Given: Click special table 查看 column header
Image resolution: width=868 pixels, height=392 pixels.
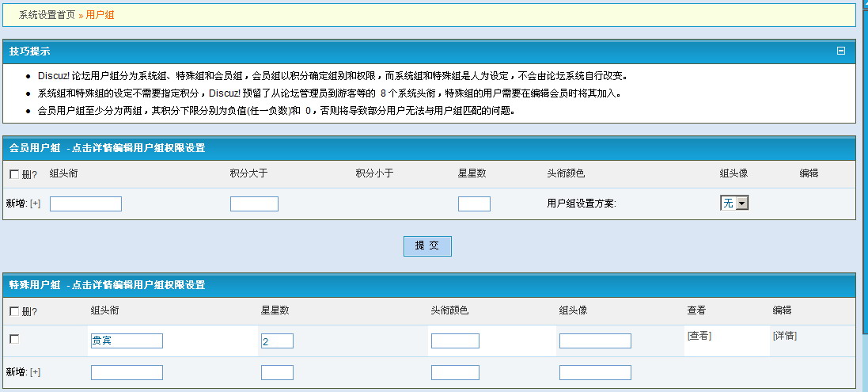Looking at the screenshot, I should (x=696, y=310).
